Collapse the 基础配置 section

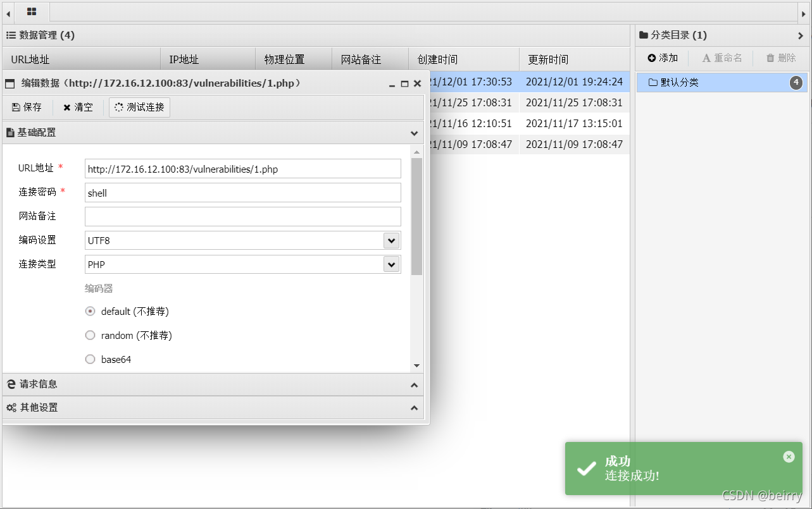point(414,133)
